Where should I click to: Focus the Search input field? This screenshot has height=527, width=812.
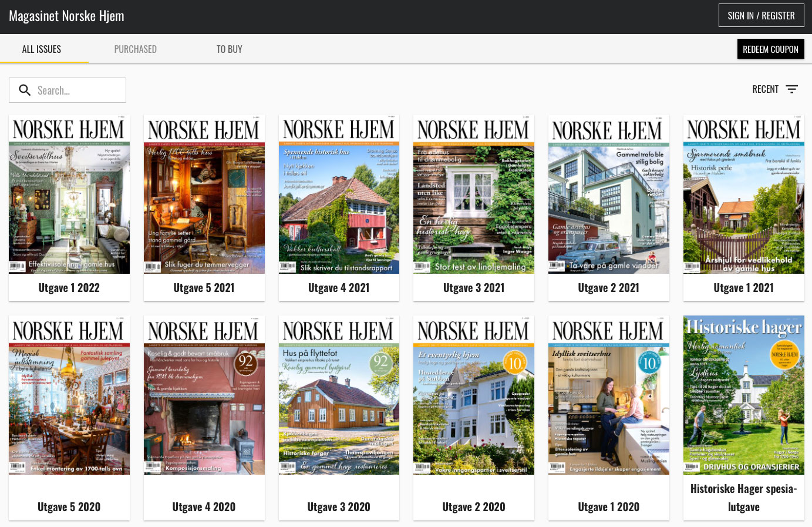[68, 90]
